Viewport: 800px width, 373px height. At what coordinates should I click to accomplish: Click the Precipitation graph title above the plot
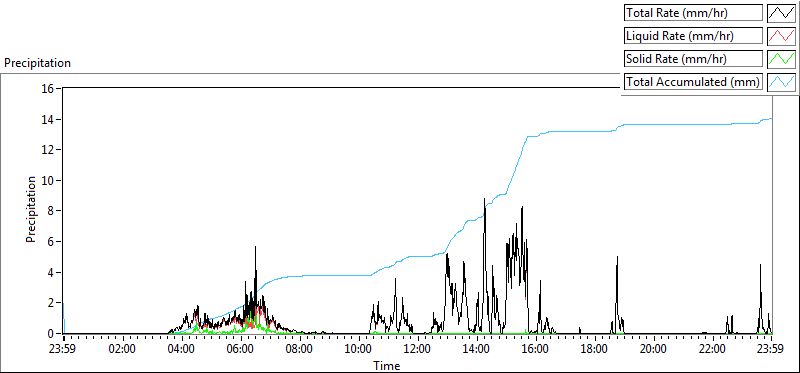click(37, 63)
